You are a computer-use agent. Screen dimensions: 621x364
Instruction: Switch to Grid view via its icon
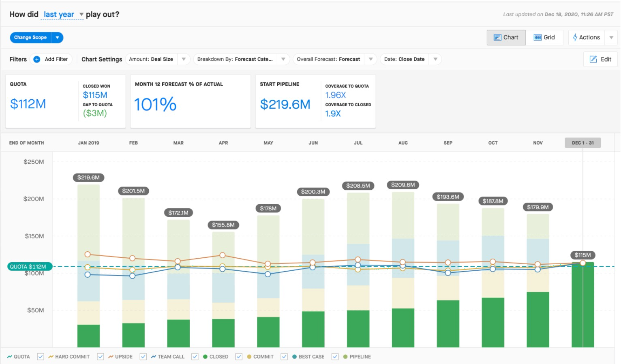click(537, 37)
